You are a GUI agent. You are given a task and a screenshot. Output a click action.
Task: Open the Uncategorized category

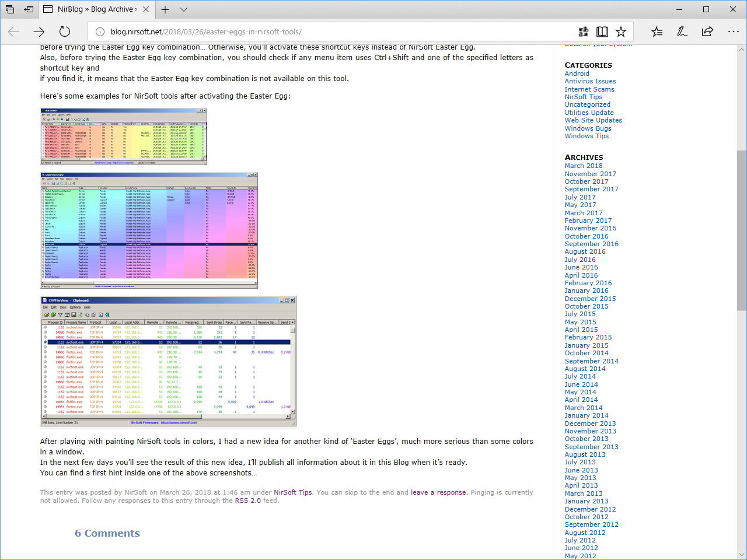coord(588,104)
